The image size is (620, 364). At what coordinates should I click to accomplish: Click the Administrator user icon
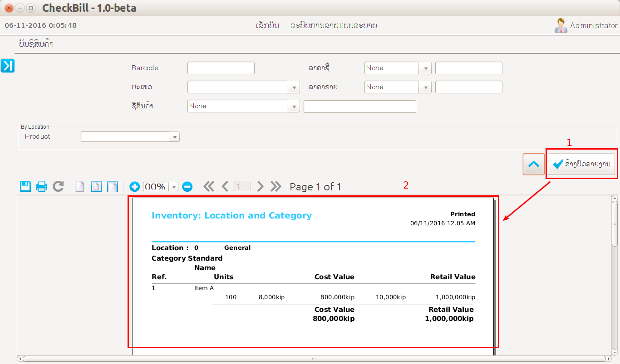click(x=561, y=25)
